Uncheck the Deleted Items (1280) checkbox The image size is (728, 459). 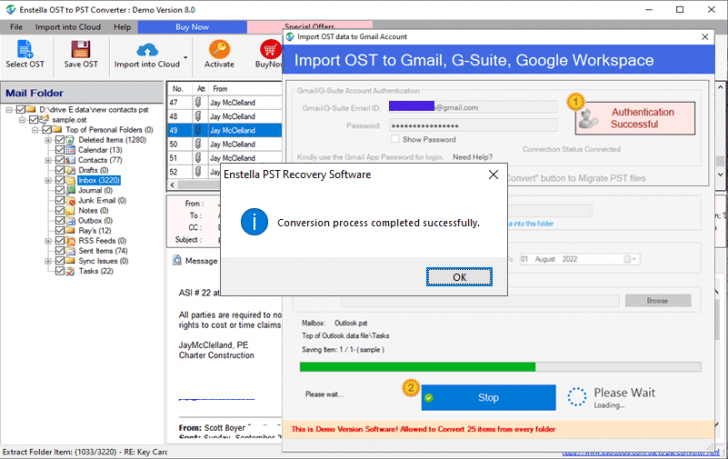click(x=59, y=140)
